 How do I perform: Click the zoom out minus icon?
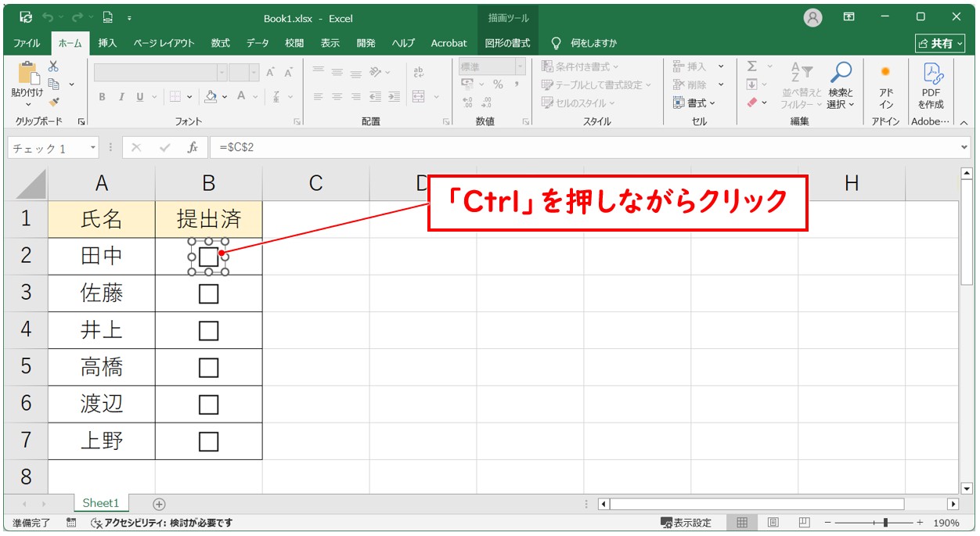pyautogui.click(x=826, y=523)
